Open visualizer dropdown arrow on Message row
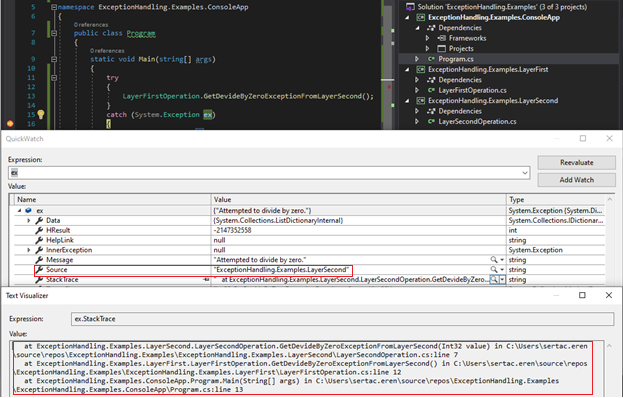Screen dimensions: 623x398 502,260
